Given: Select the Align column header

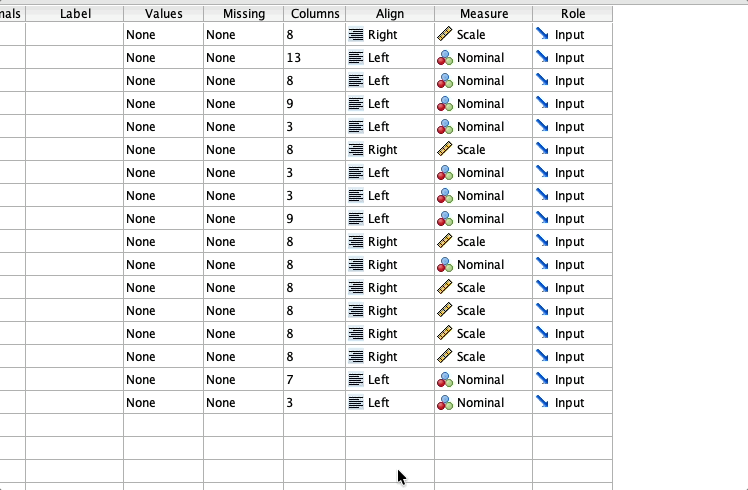Looking at the screenshot, I should tap(390, 14).
